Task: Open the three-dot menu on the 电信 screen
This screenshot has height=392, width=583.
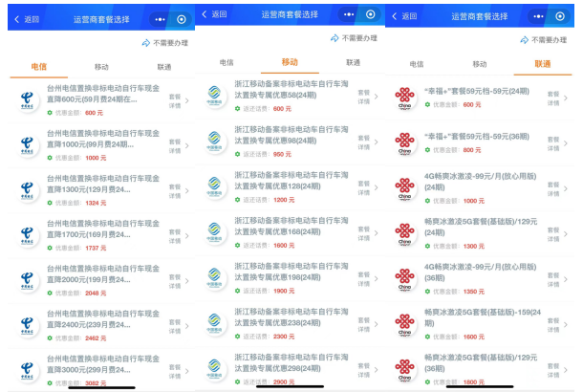Action: pyautogui.click(x=160, y=19)
